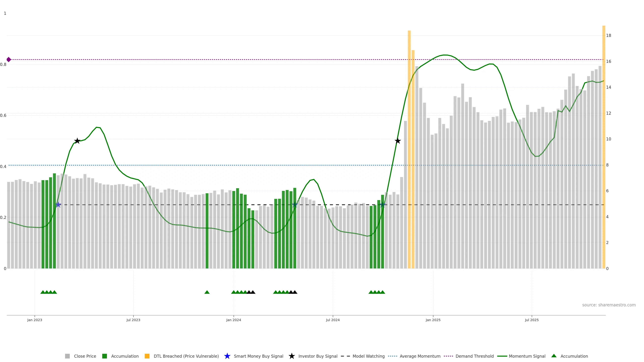644x362 pixels.
Task: Click the blue Smart Money star in early 2023
Action: [58, 205]
